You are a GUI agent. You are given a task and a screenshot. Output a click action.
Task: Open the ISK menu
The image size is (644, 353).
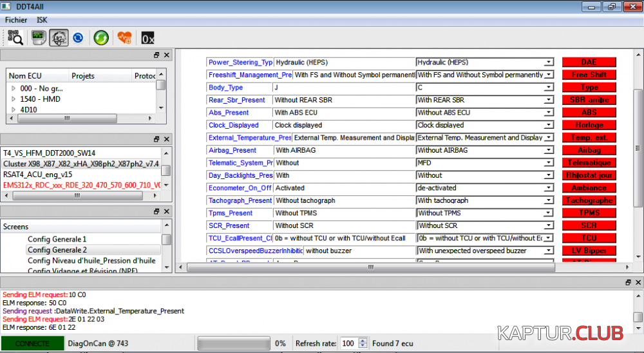coord(42,20)
